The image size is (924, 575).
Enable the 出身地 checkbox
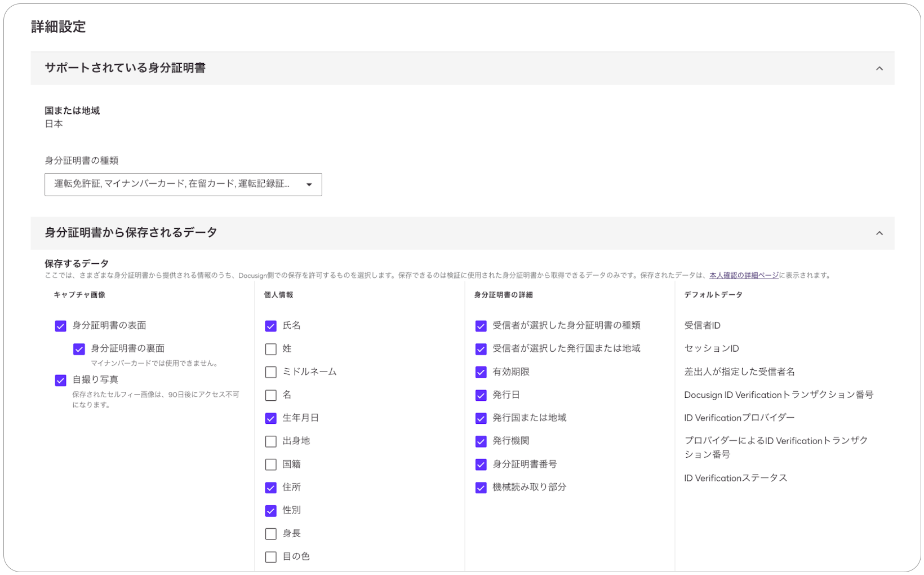[x=271, y=441]
